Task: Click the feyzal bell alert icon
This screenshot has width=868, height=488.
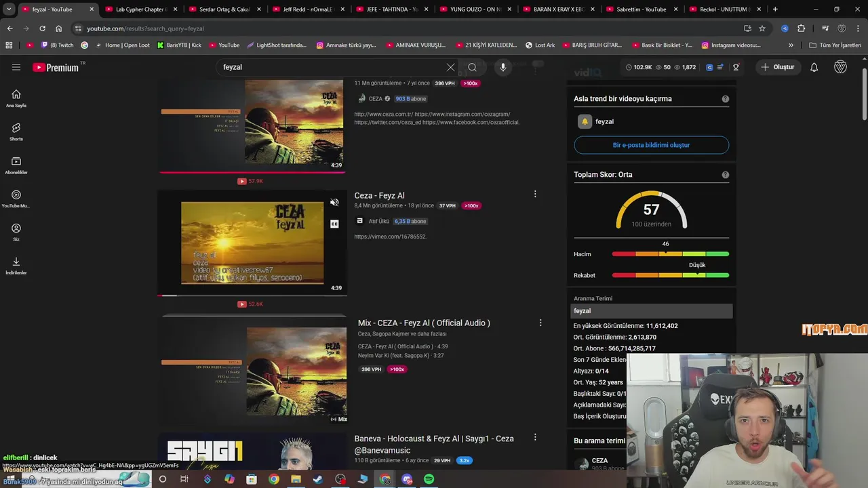Action: 585,121
